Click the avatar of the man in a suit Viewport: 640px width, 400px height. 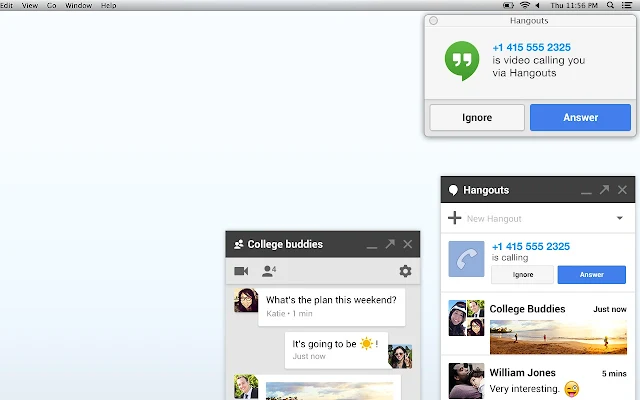pyautogui.click(x=246, y=386)
